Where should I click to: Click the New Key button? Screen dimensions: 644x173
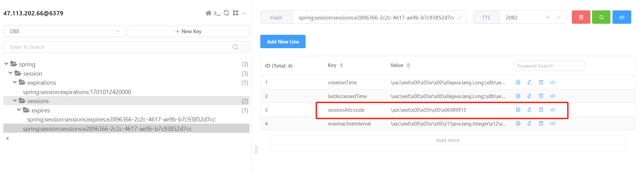188,31
